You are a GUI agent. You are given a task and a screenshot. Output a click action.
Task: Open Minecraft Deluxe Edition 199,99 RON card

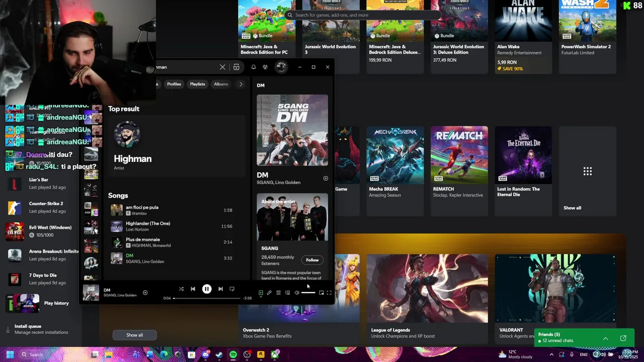[395, 37]
